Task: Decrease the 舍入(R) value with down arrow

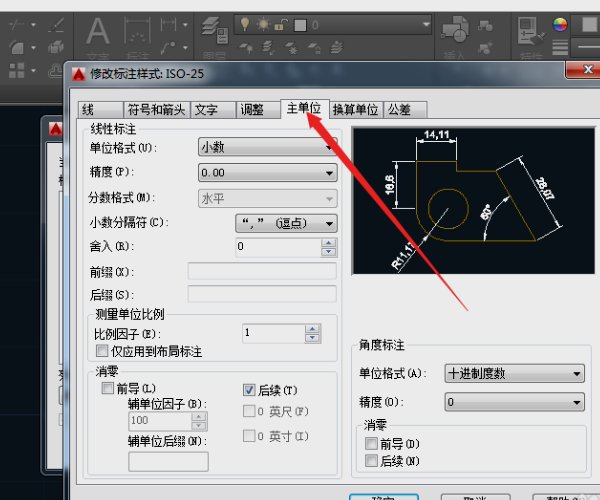Action: (329, 252)
